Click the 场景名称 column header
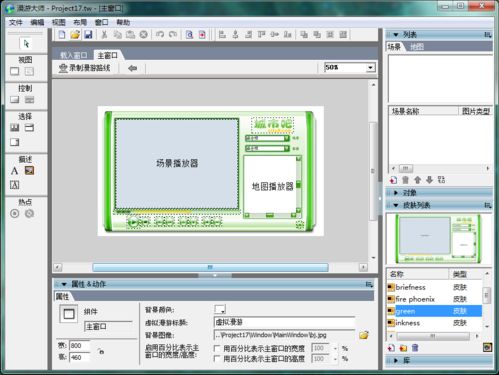499x375 pixels. 423,111
